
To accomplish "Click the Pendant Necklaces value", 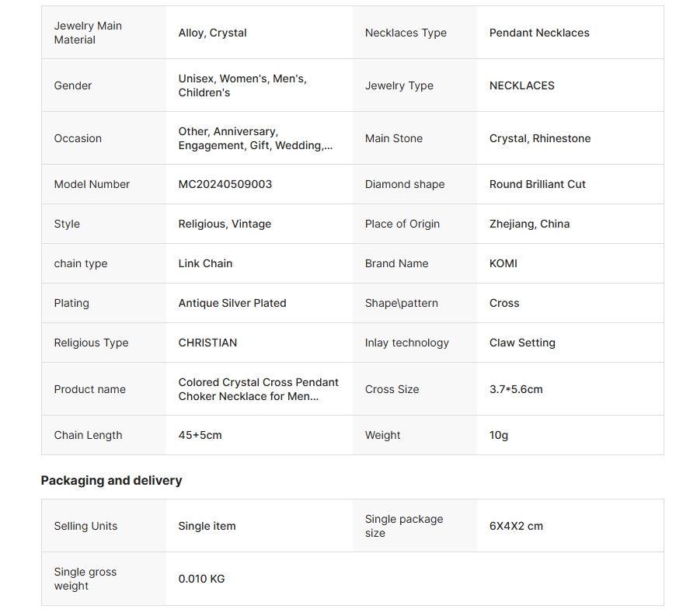I will coord(538,33).
